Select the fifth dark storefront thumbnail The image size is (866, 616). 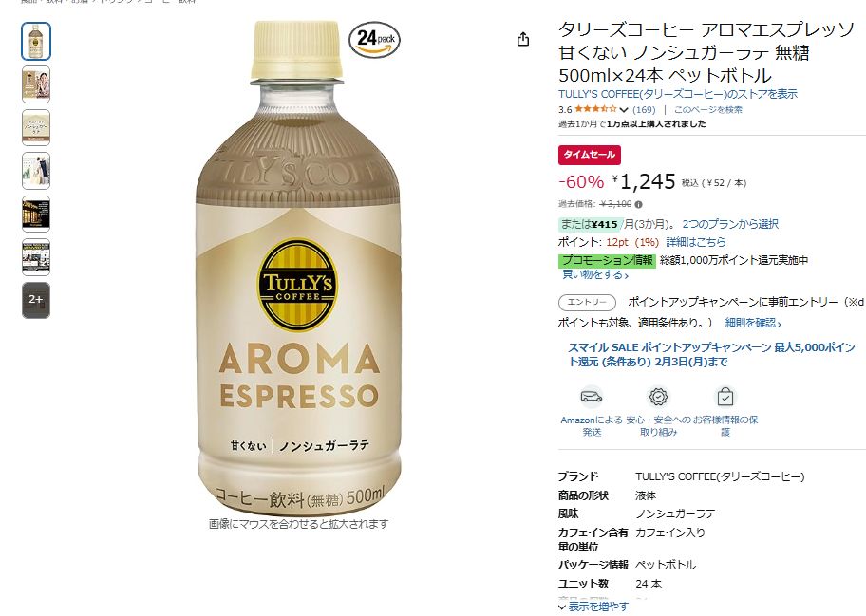[36, 214]
